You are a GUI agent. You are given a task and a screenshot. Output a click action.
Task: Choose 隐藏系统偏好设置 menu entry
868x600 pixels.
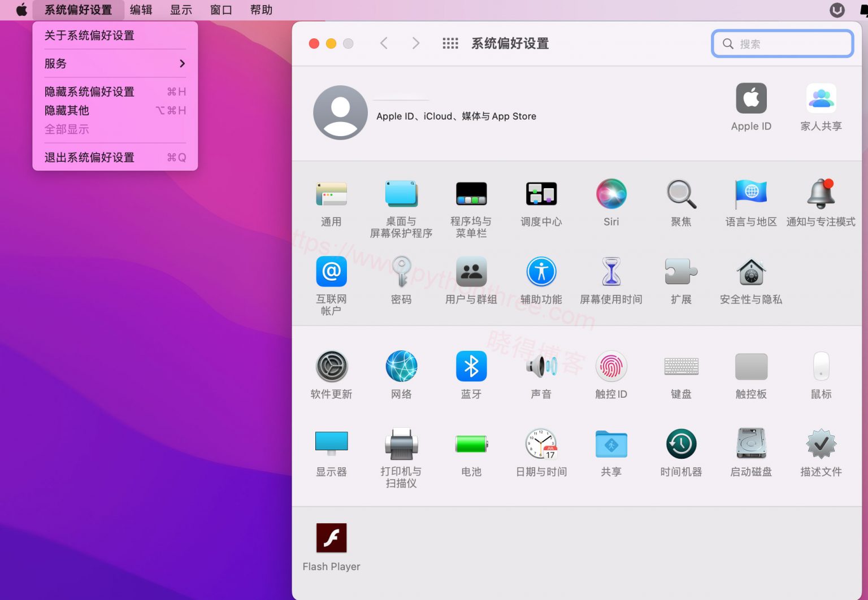(115, 92)
